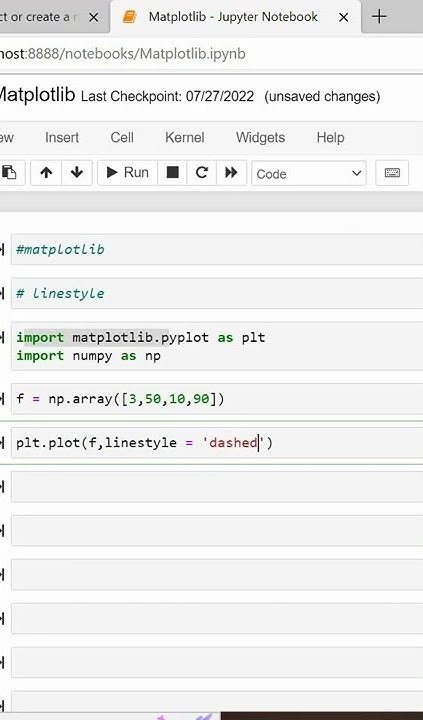
Task: Close the first browser tab
Action: pos(93,17)
